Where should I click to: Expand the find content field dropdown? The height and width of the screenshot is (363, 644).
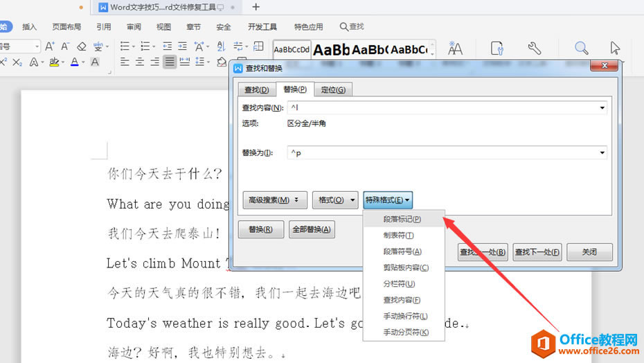tap(602, 107)
